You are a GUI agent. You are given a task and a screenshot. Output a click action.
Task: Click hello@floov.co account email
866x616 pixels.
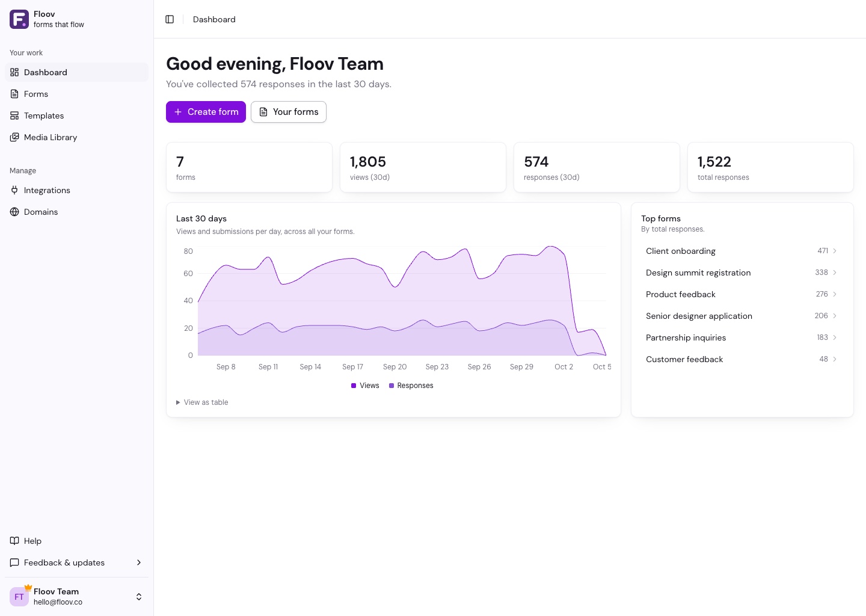pyautogui.click(x=58, y=602)
